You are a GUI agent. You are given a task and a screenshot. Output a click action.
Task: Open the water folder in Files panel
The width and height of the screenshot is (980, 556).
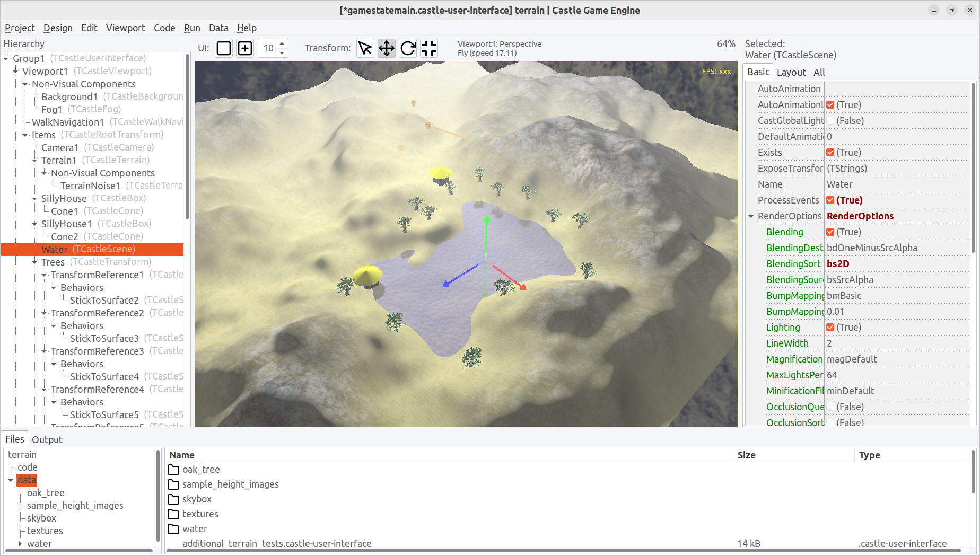tap(195, 528)
